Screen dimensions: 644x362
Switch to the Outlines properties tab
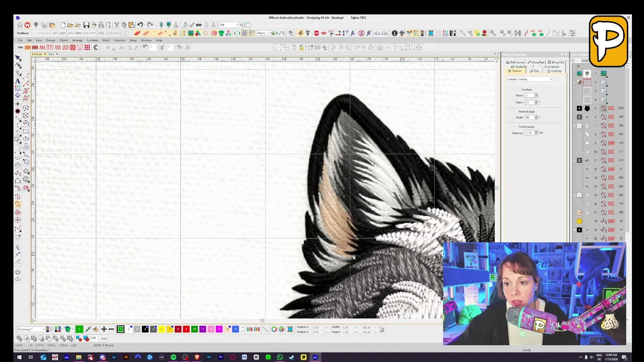(x=555, y=71)
